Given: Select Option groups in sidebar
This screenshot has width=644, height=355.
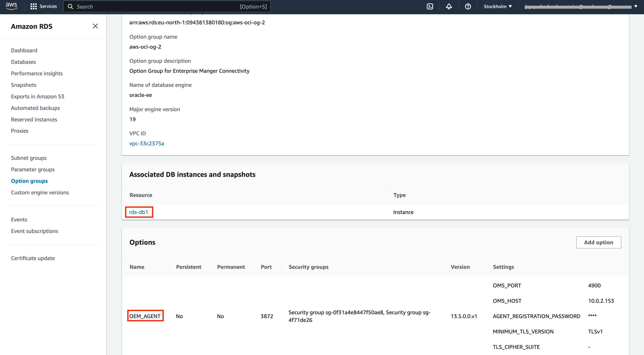Looking at the screenshot, I should pos(29,181).
